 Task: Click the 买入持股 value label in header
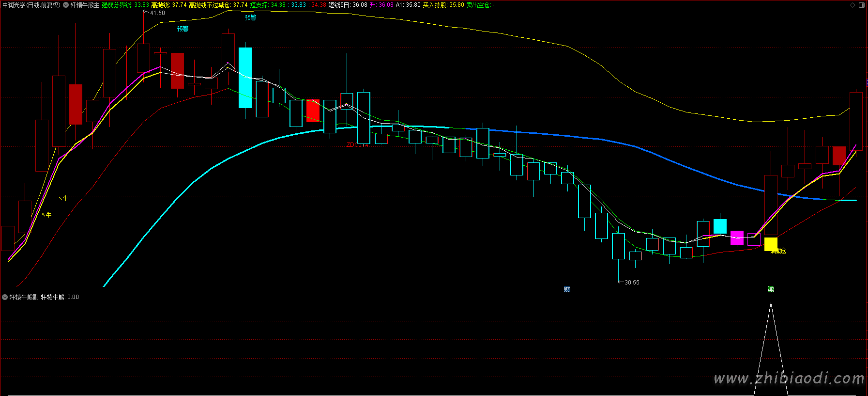click(443, 5)
